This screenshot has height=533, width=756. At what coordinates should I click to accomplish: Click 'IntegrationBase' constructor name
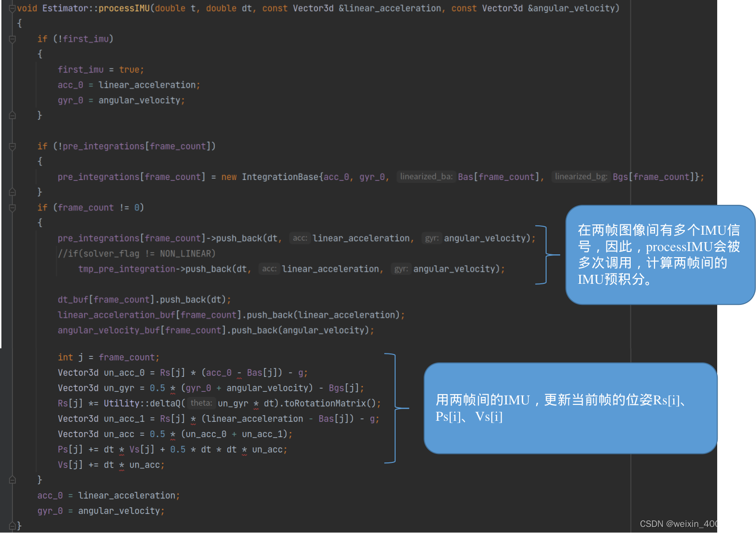pos(280,177)
